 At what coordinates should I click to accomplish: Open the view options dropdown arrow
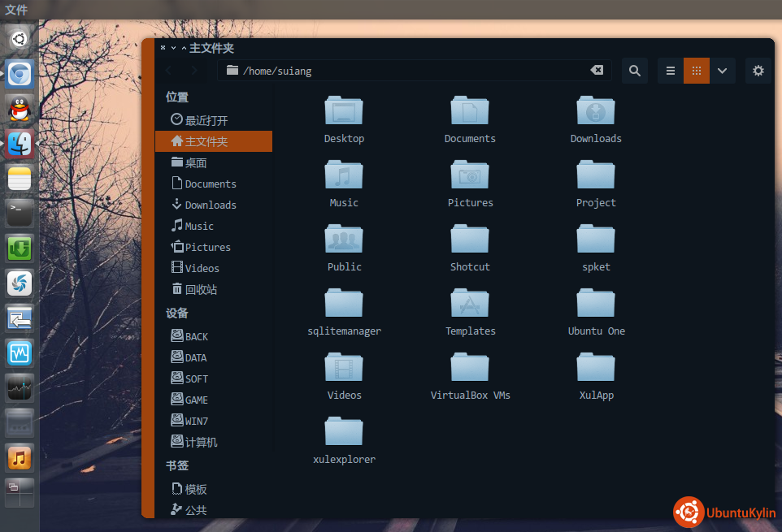[722, 71]
